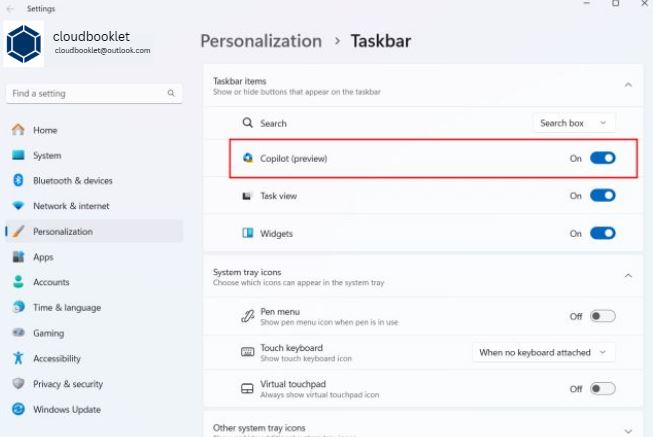Go to Privacy & security
The image size is (653, 437).
tap(94, 384)
